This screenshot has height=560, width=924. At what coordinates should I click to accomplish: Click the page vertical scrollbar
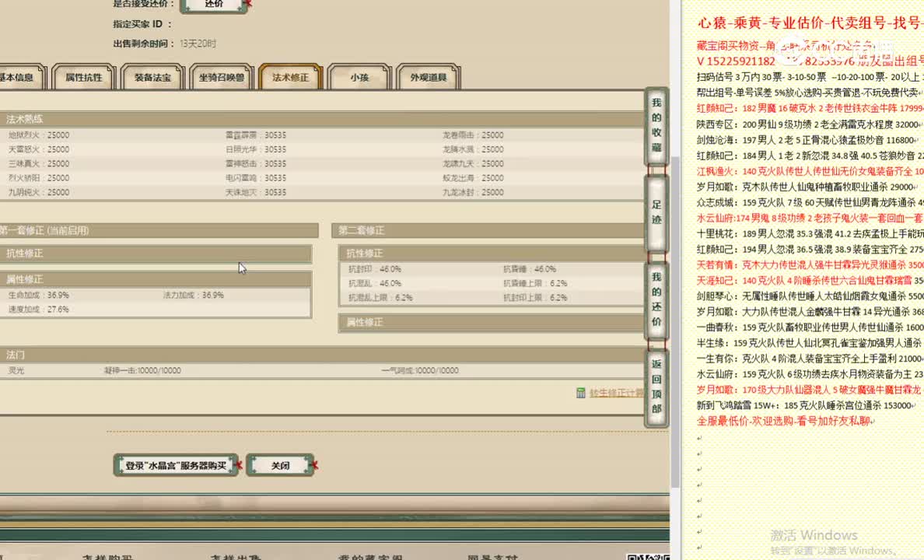point(675,321)
